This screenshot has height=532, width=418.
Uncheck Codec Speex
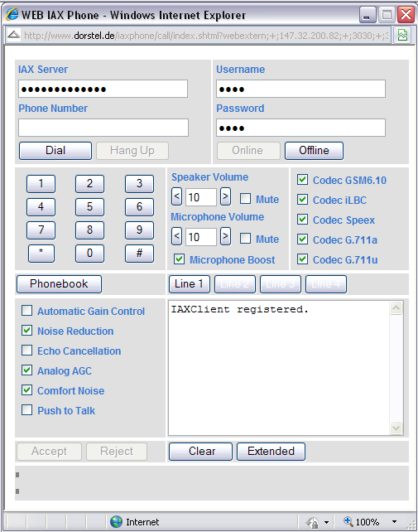(302, 219)
